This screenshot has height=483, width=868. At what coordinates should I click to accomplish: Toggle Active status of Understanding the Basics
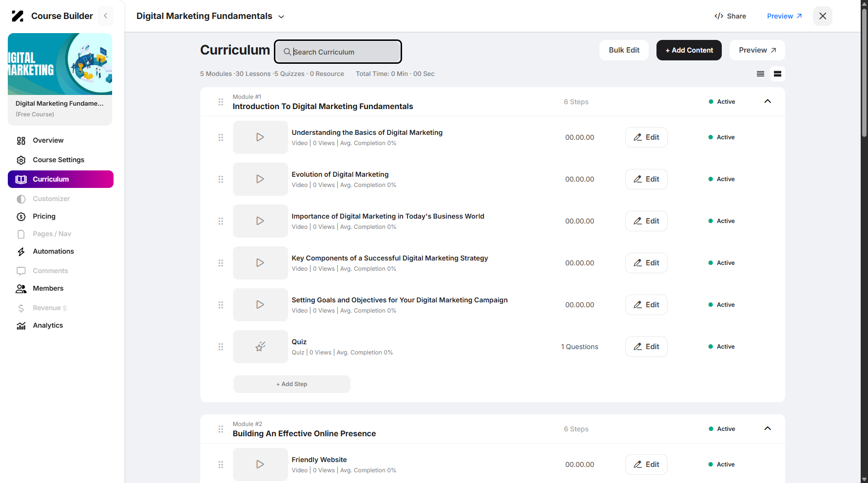(722, 137)
